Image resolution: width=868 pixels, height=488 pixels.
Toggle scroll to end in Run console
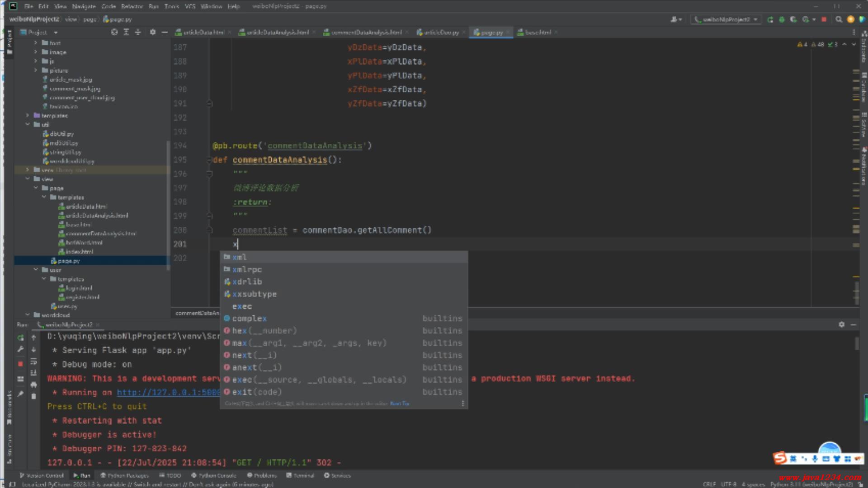coord(33,373)
